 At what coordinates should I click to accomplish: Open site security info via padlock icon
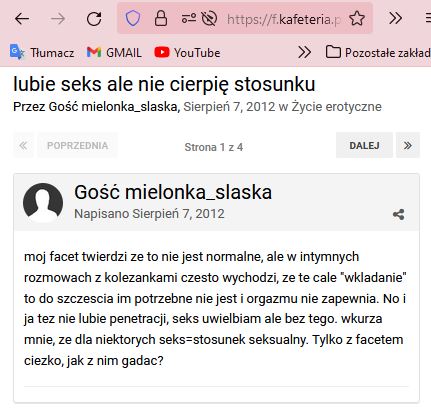[161, 18]
